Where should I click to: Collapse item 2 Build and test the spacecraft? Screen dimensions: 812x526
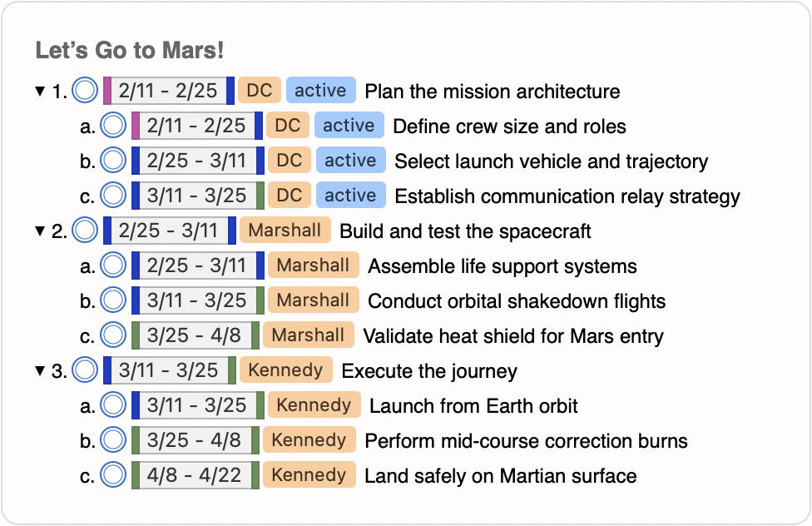click(40, 231)
